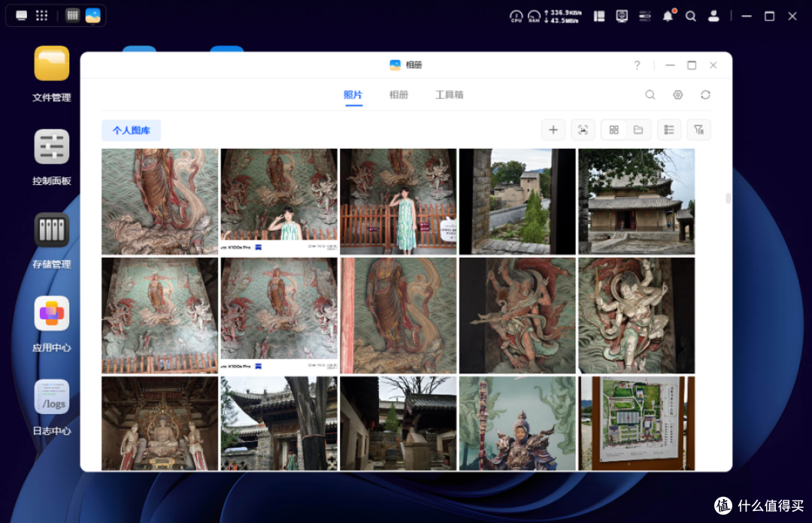
Task: Open the dark warrior with spear sculpture photo
Action: point(517,316)
